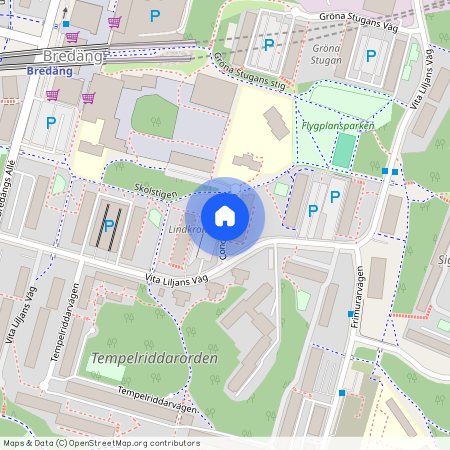Click the Gröna Stugans Väg street label

point(359,22)
